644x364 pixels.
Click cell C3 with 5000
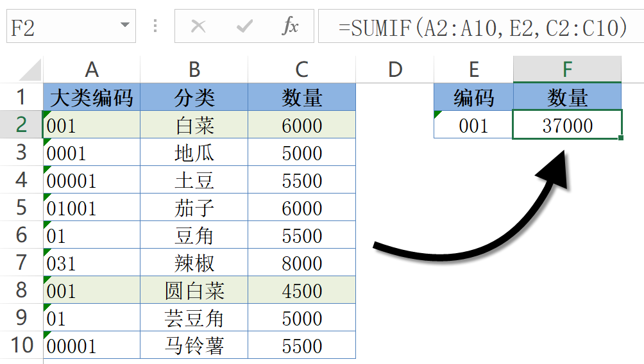tap(302, 153)
